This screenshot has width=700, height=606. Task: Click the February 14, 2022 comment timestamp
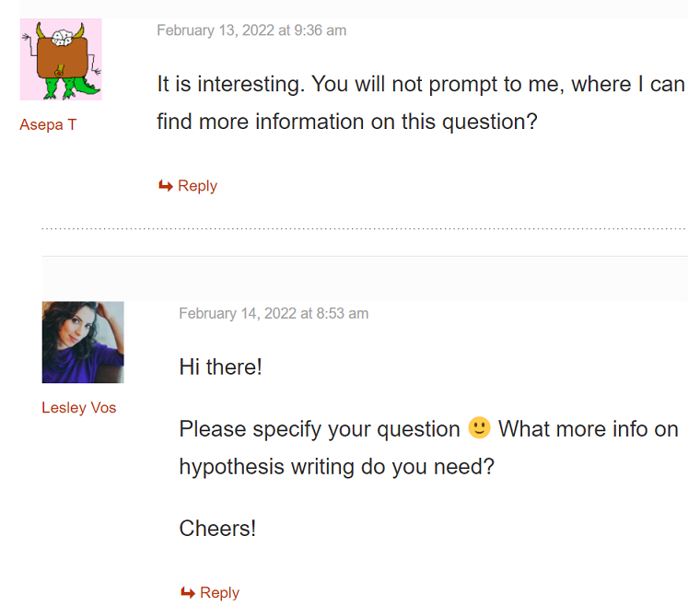[274, 313]
